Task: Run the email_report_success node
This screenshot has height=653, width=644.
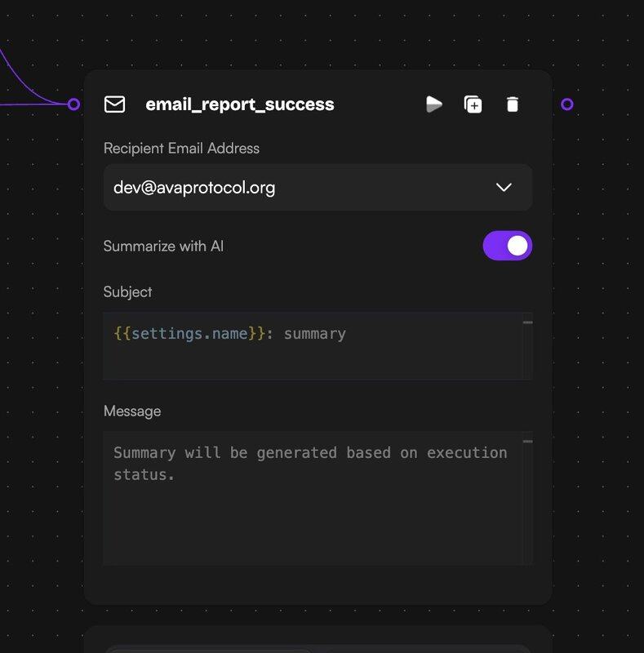Action: point(434,104)
